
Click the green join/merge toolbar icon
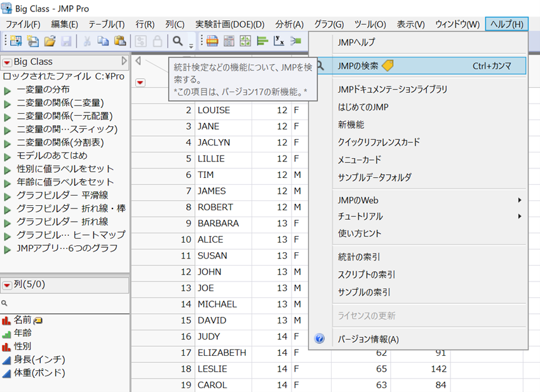295,41
